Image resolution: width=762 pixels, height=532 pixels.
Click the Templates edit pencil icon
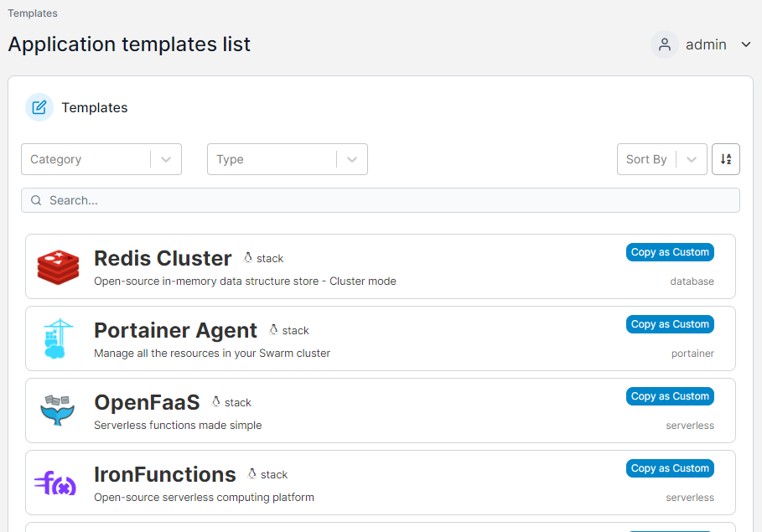pyautogui.click(x=39, y=107)
